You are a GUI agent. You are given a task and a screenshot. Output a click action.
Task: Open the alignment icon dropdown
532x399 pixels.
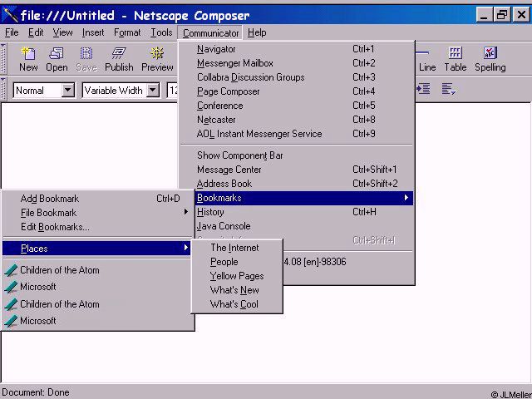click(449, 89)
